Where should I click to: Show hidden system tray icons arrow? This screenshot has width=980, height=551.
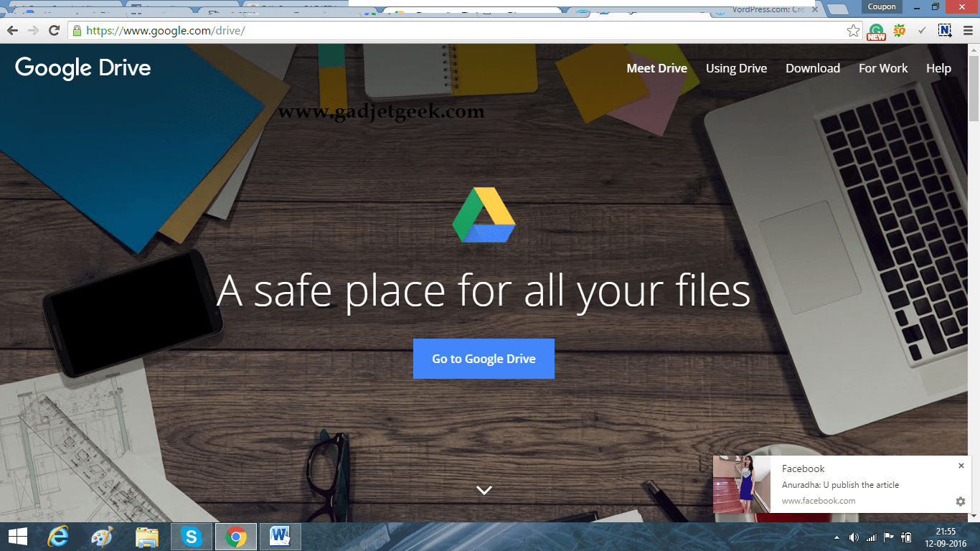[x=837, y=537]
